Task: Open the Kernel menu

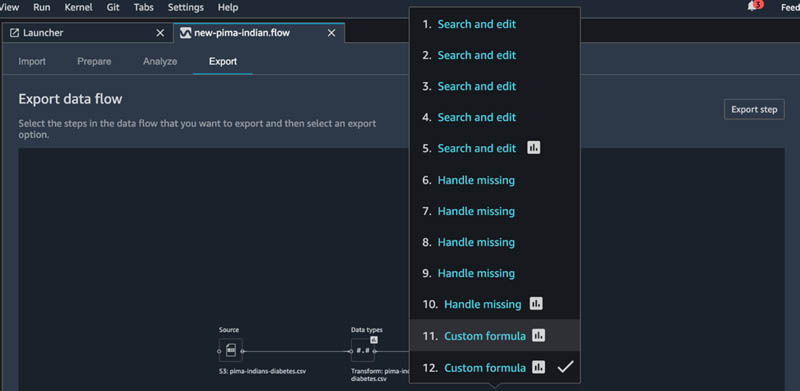Action: point(78,8)
